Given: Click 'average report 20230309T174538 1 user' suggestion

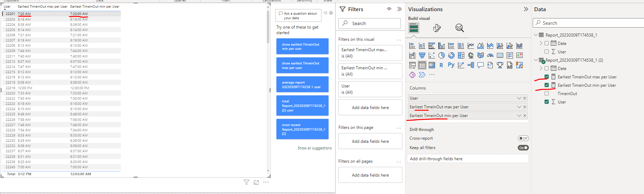Looking at the screenshot, I should tap(303, 84).
